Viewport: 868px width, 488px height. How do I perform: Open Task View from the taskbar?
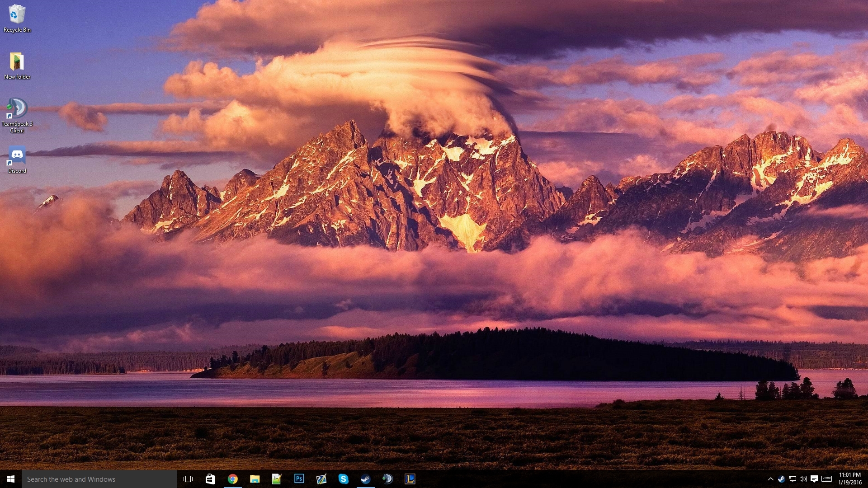188,479
